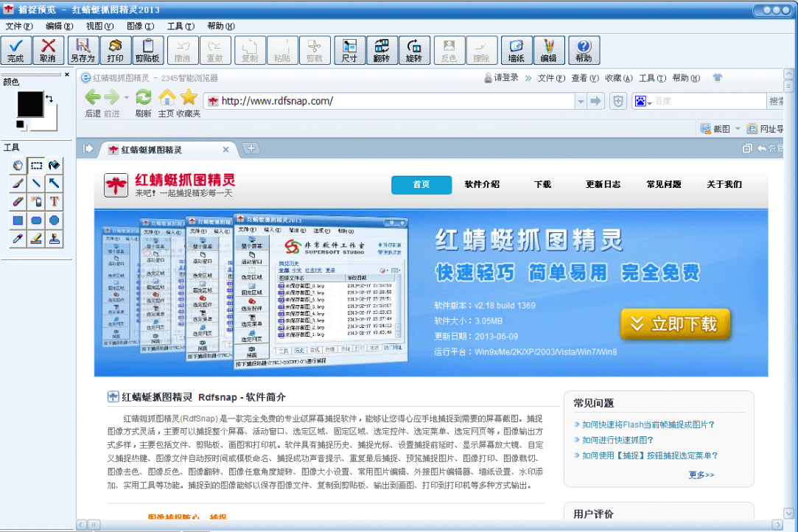Click the 红蜻蜓抓图精灵 browser tab

[168, 150]
